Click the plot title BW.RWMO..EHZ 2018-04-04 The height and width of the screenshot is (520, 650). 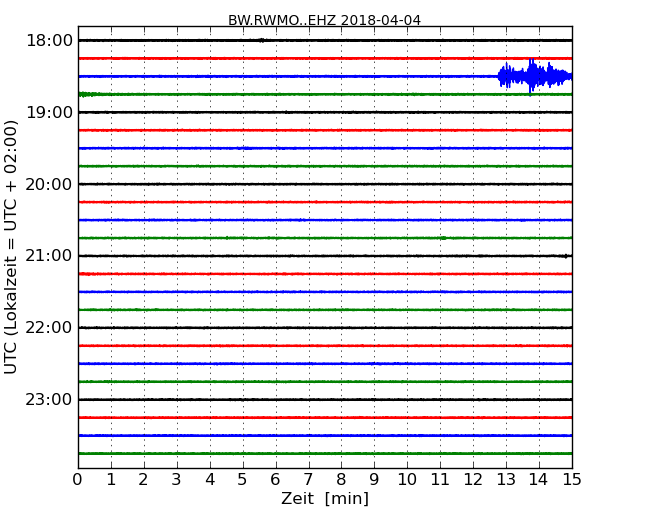click(x=324, y=20)
